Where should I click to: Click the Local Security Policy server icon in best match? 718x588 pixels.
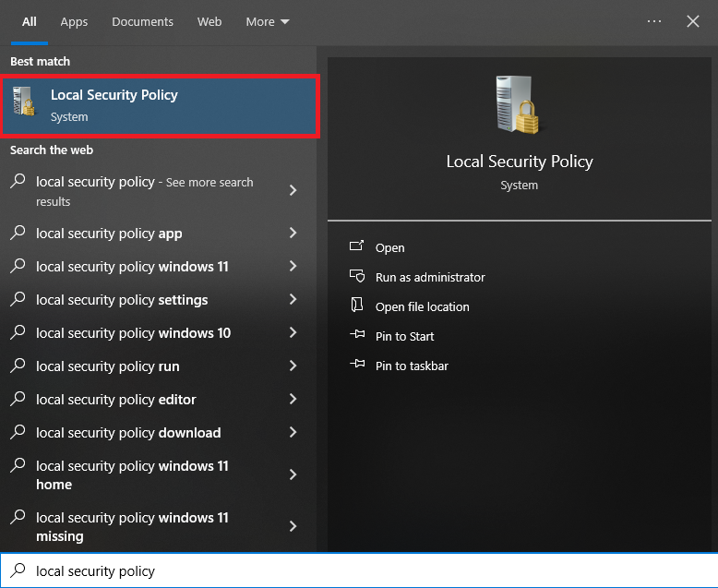tap(24, 102)
